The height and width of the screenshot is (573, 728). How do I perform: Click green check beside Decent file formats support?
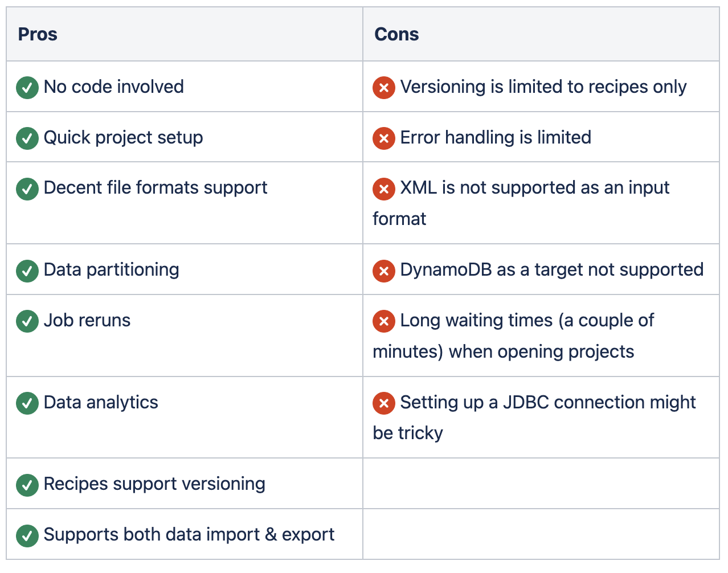tap(27, 189)
